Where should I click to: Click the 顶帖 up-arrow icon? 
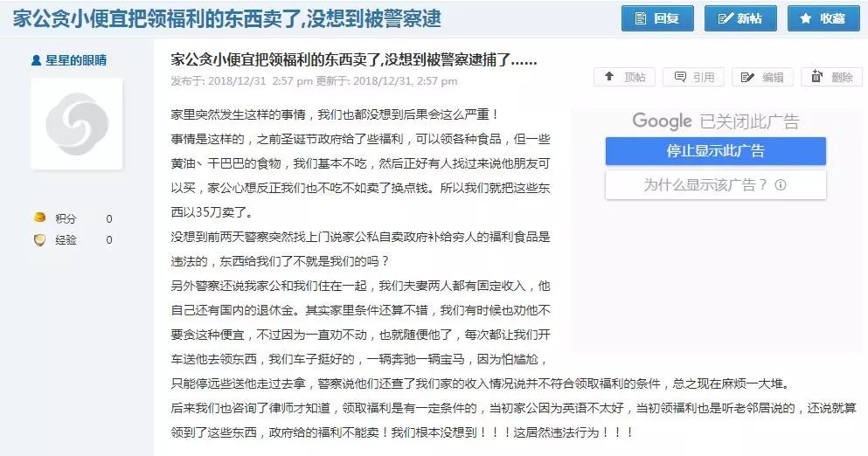click(609, 76)
